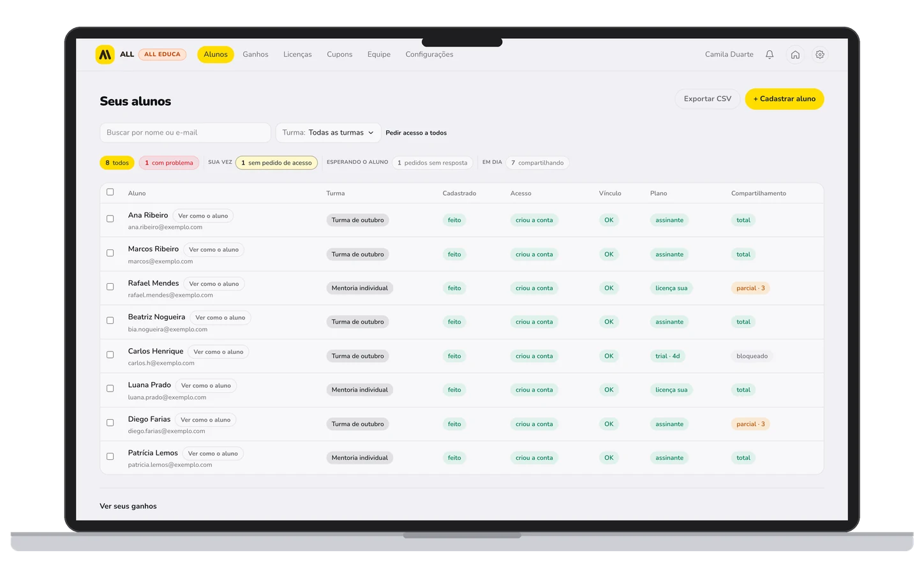Click the ALL EDUCA badge
This screenshot has width=924, height=583.
coord(162,54)
